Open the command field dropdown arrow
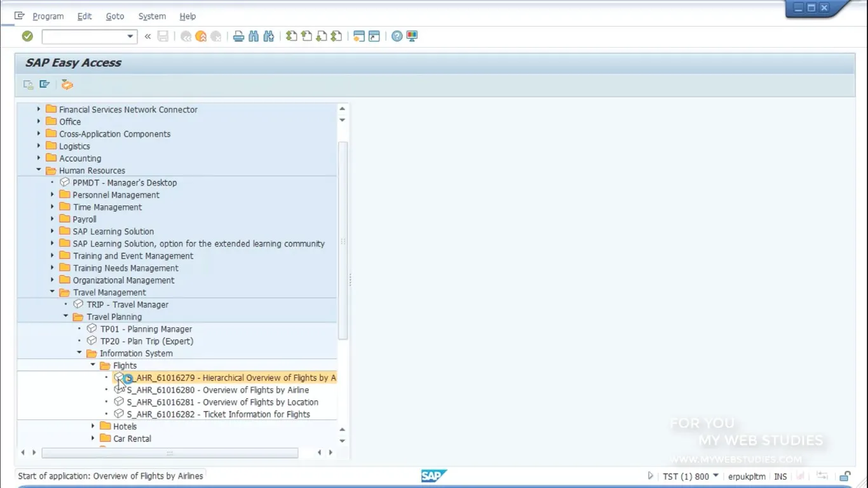The width and height of the screenshot is (868, 488). click(x=130, y=36)
